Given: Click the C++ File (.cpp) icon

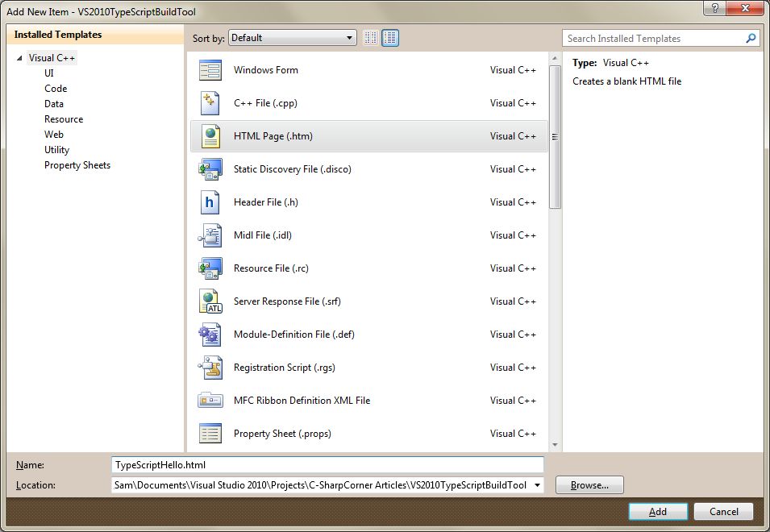Looking at the screenshot, I should [210, 103].
